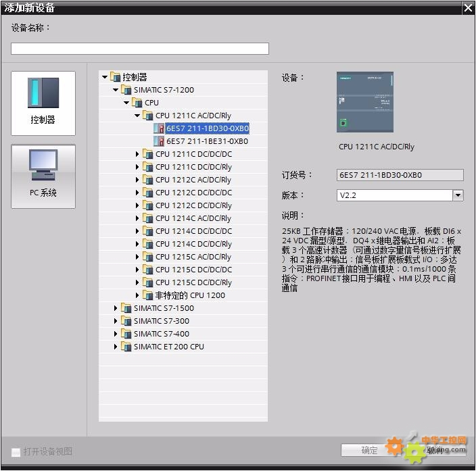Click the SIMATIC S7-1200 folder icon
Screen dimensions: 476x471
coord(126,89)
